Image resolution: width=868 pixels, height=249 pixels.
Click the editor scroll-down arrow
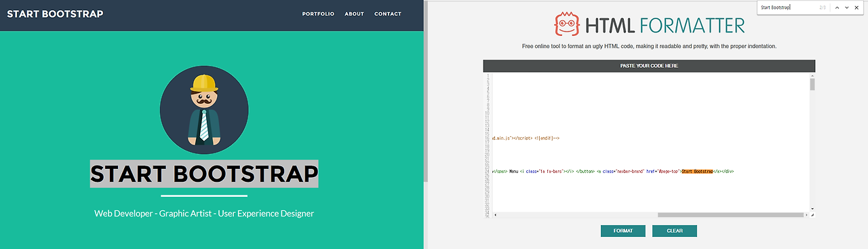[x=812, y=209]
